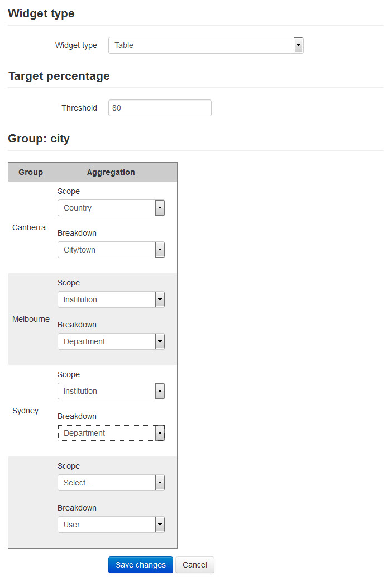Click the Widget type field label
This screenshot has width=392, height=581.
pos(76,45)
